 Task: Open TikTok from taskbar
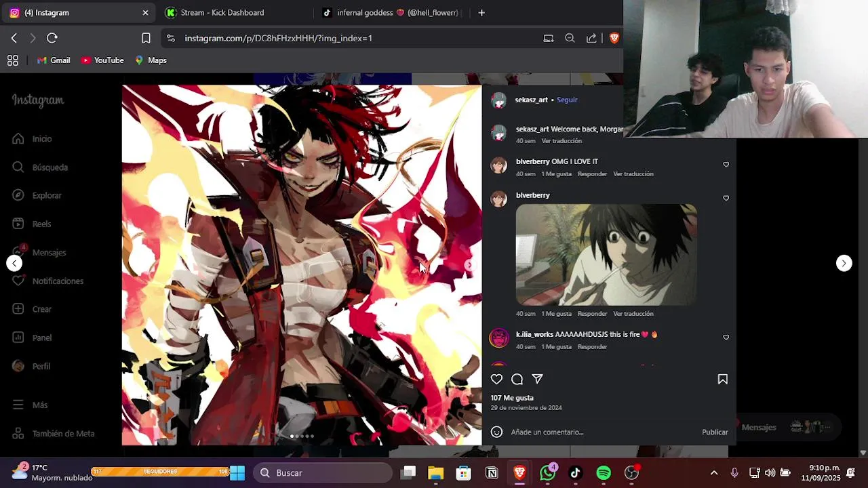[x=576, y=472]
